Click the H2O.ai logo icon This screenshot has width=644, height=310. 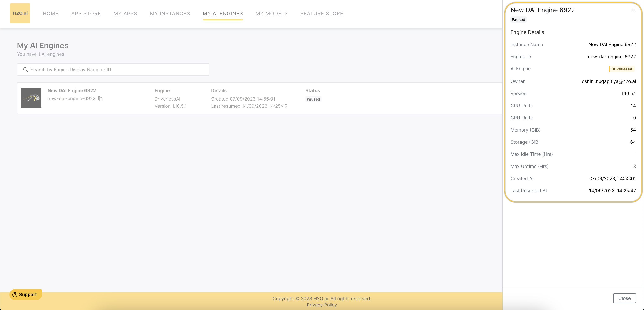pyautogui.click(x=20, y=13)
